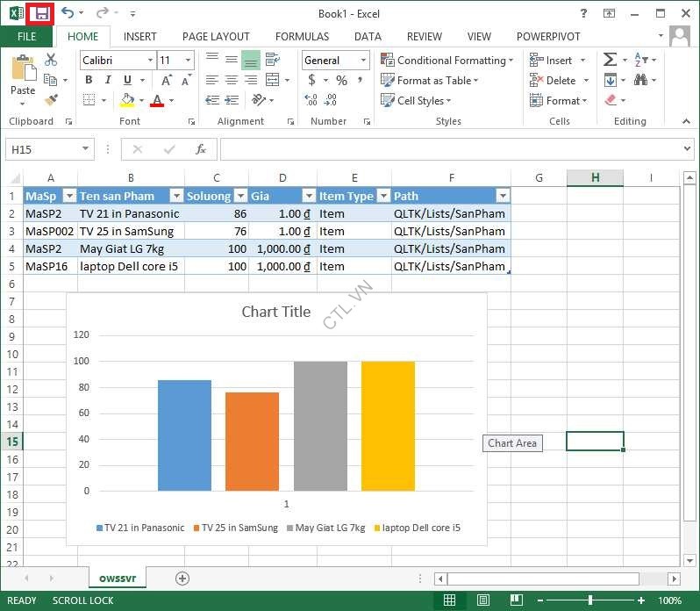Screen dimensions: 700x611
Task: Add a new sheet with plus icon
Action: point(182,578)
